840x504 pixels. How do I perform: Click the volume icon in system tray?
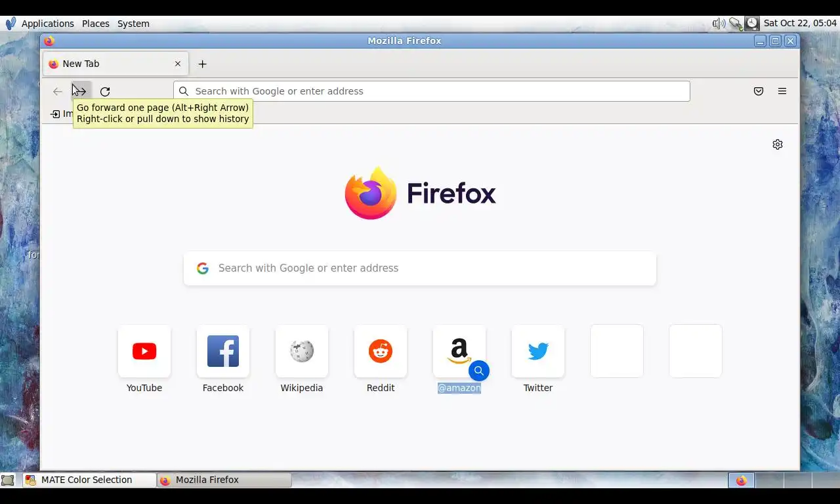pyautogui.click(x=719, y=24)
